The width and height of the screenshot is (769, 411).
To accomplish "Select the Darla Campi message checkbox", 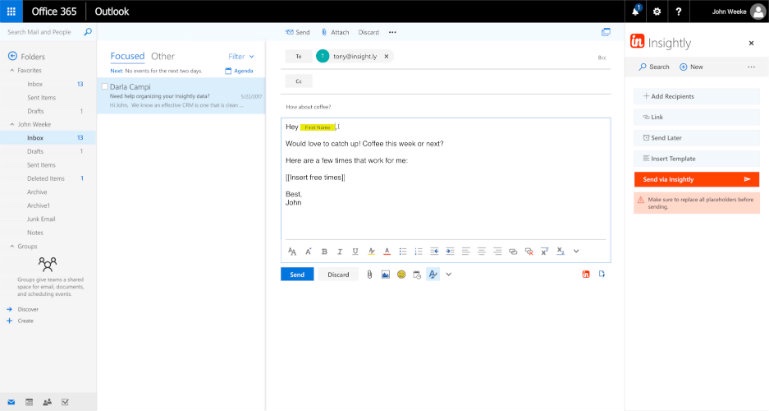I will point(104,87).
